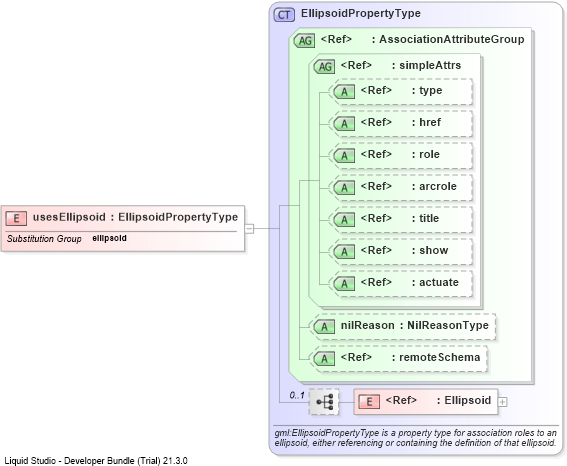Select the ': remoteSchema' attribute label
This screenshot has height=466, width=567.
pos(436,357)
